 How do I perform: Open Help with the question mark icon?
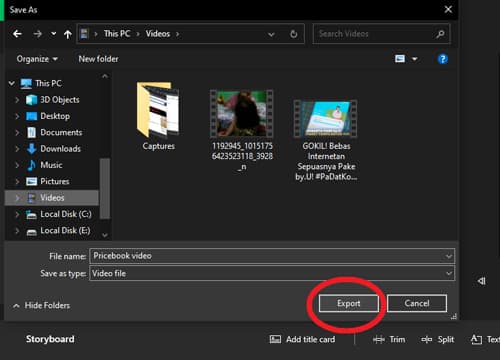coord(443,59)
